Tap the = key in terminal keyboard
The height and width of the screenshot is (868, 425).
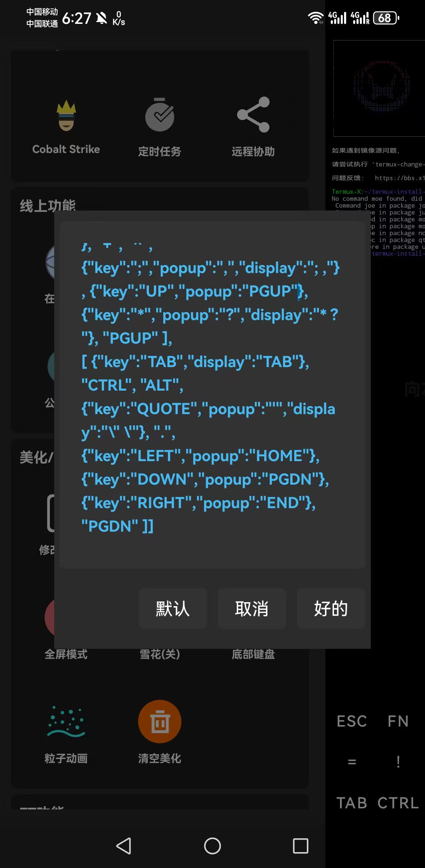tap(352, 762)
